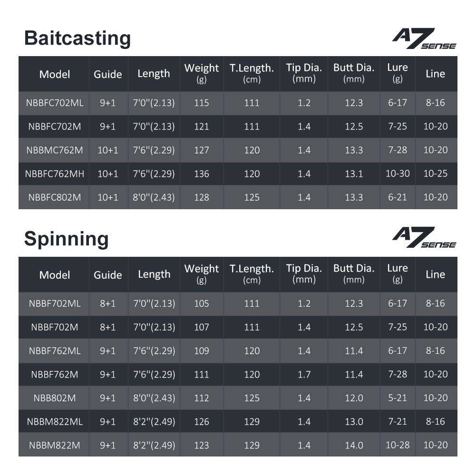Viewport: 476px width, 476px height.
Task: Click the NBBF762M model name
Action: [x=54, y=375]
